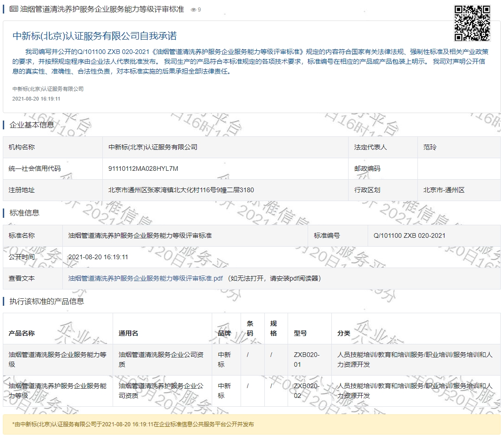Viewport: 504px width, 437px height.
Task: Click the 分类 column header
Action: (343, 333)
